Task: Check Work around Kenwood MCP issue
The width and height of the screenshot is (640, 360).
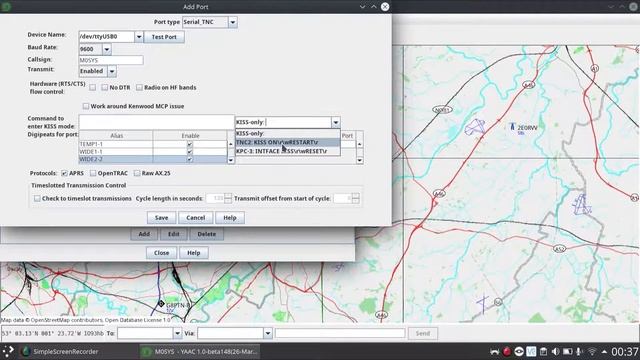Action: point(86,106)
